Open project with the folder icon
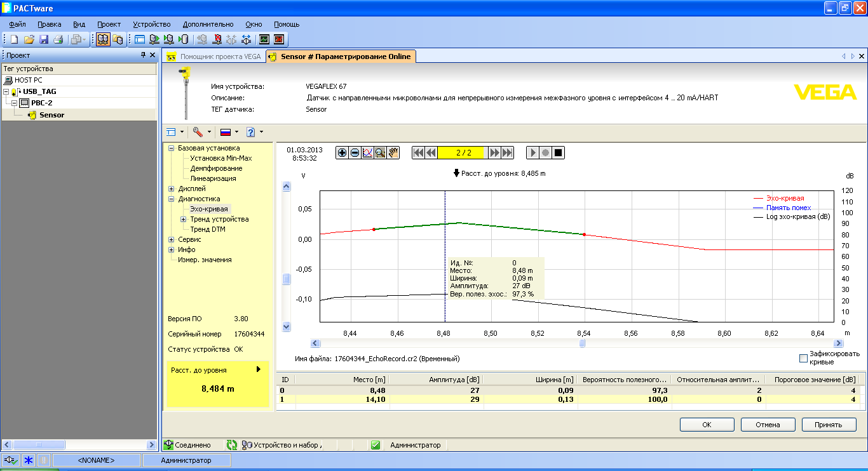Image resolution: width=868 pixels, height=471 pixels. click(x=29, y=39)
